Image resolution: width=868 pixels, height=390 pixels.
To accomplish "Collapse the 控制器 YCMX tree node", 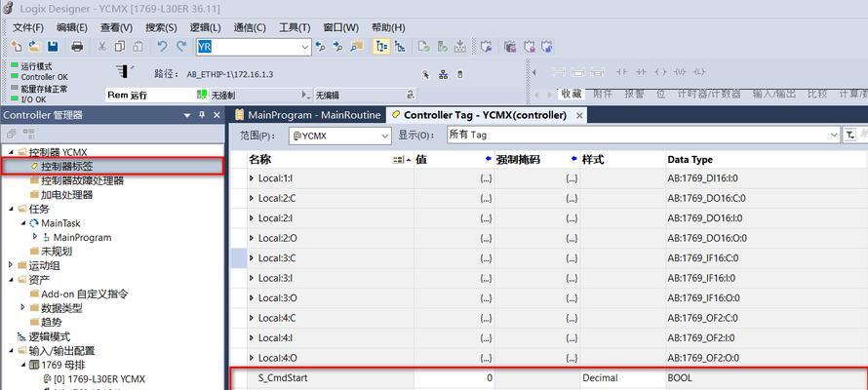I will tap(12, 151).
